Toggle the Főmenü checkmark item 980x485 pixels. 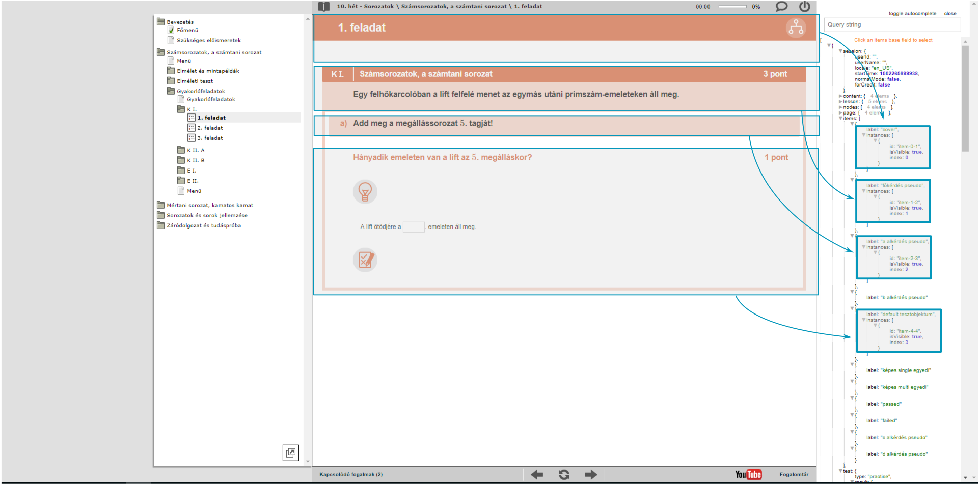click(171, 31)
